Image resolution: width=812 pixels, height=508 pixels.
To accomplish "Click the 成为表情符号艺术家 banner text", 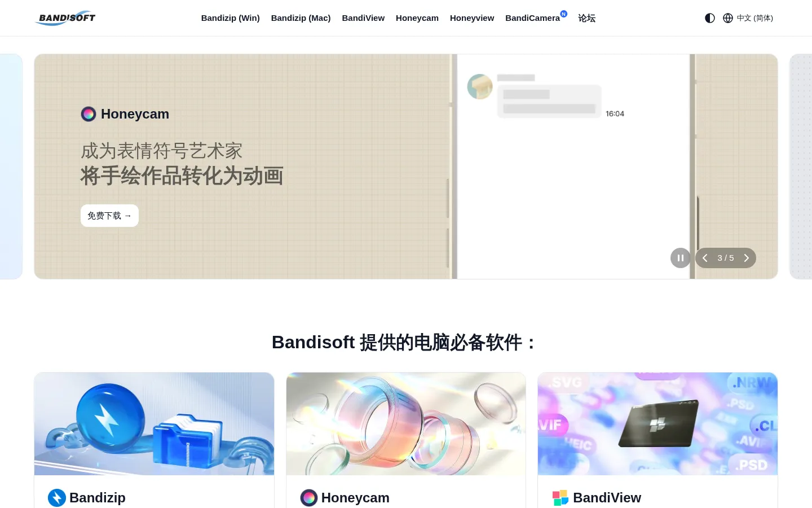I will click(x=161, y=151).
